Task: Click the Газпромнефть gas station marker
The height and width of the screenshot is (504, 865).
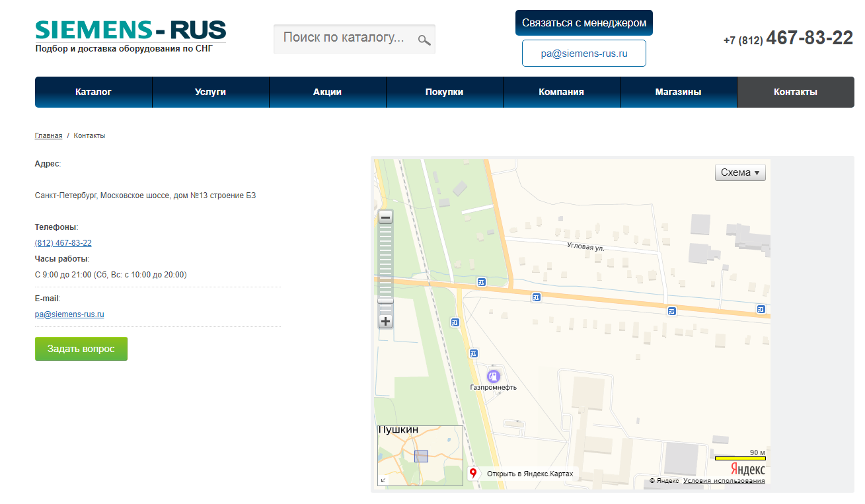Action: [x=493, y=377]
